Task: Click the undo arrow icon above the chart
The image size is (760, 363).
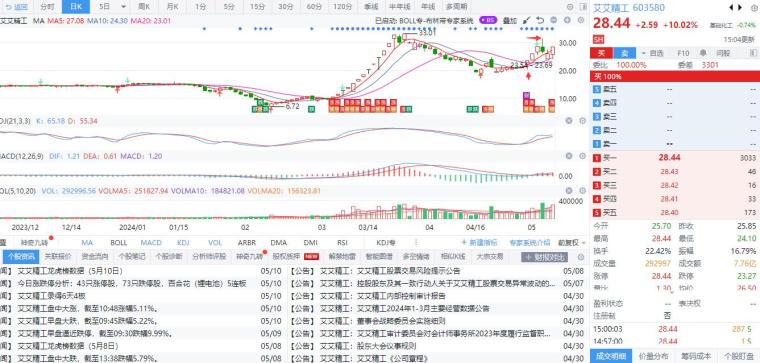Action: (540, 20)
